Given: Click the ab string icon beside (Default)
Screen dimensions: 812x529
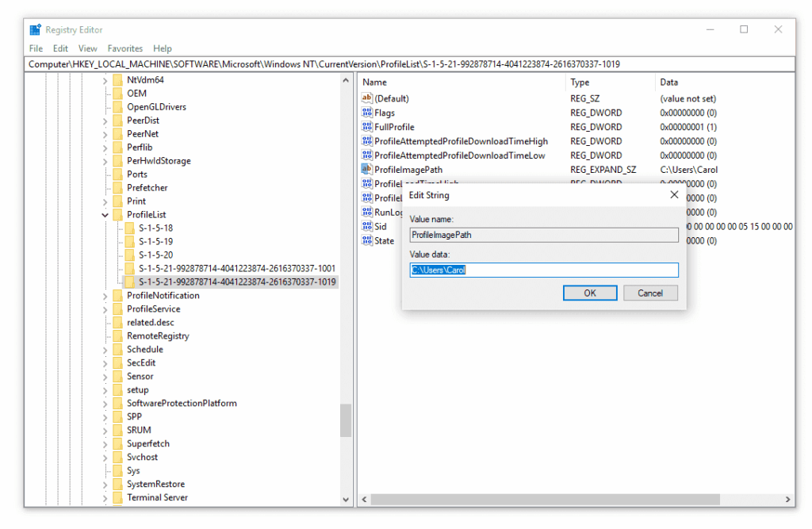Looking at the screenshot, I should (x=366, y=98).
